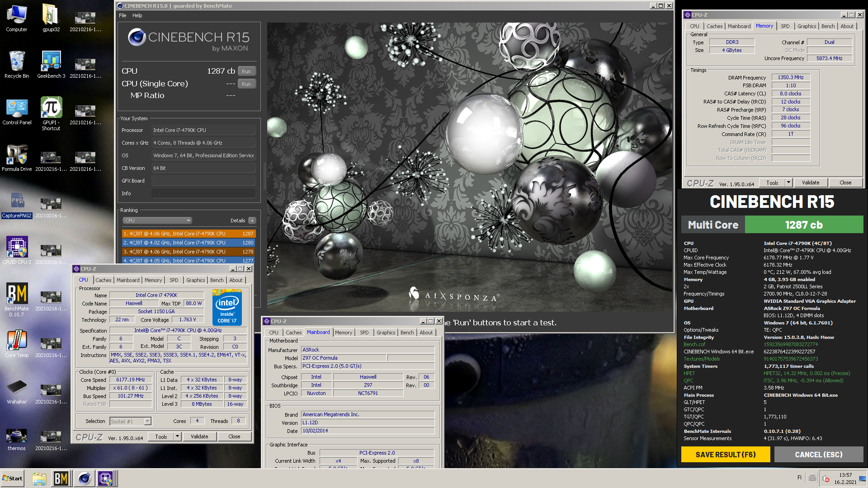
Task: Select ranking entry 1 scoring 1287
Action: pos(189,234)
